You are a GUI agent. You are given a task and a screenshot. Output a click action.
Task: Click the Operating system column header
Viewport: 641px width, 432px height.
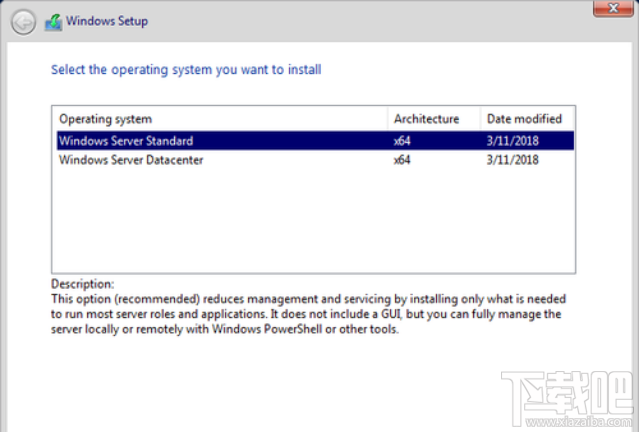point(221,119)
